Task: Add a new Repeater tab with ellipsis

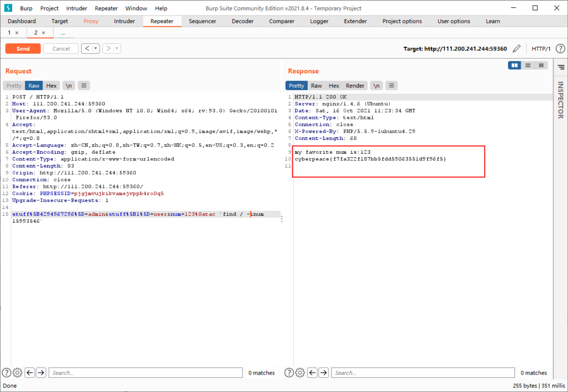Action: pyautogui.click(x=63, y=33)
